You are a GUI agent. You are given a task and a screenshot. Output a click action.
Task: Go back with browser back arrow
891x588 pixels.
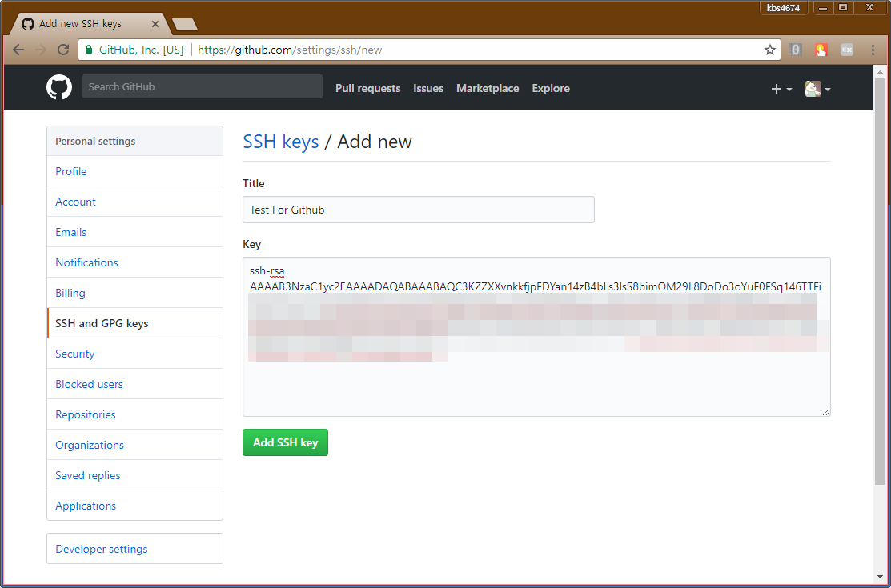click(18, 50)
